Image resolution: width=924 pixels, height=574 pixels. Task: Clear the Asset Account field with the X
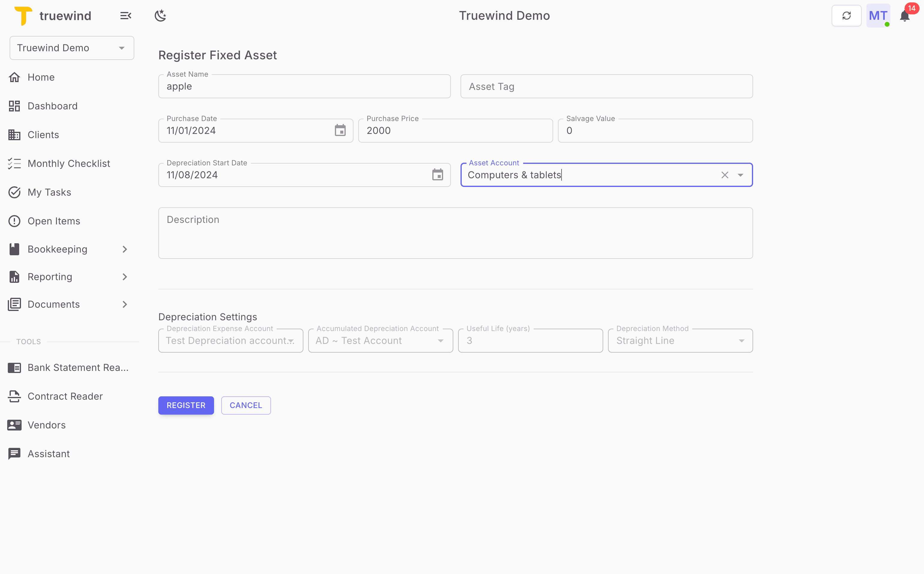coord(725,175)
